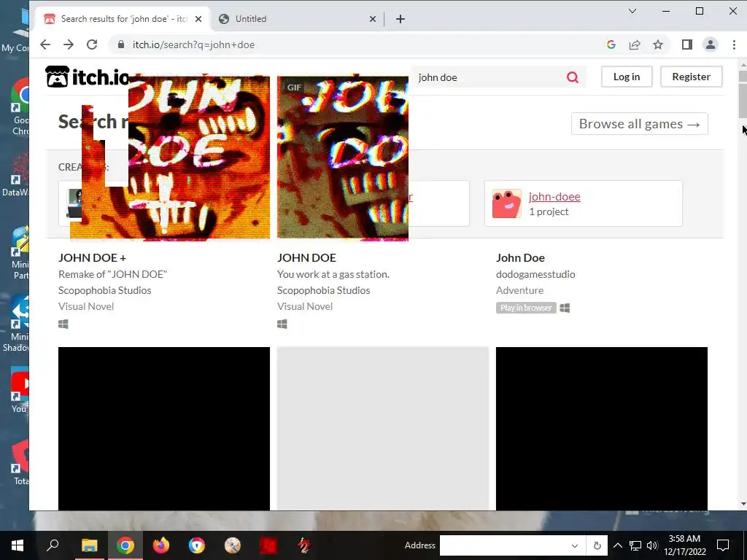Click '1 project' under john-doee

click(549, 211)
